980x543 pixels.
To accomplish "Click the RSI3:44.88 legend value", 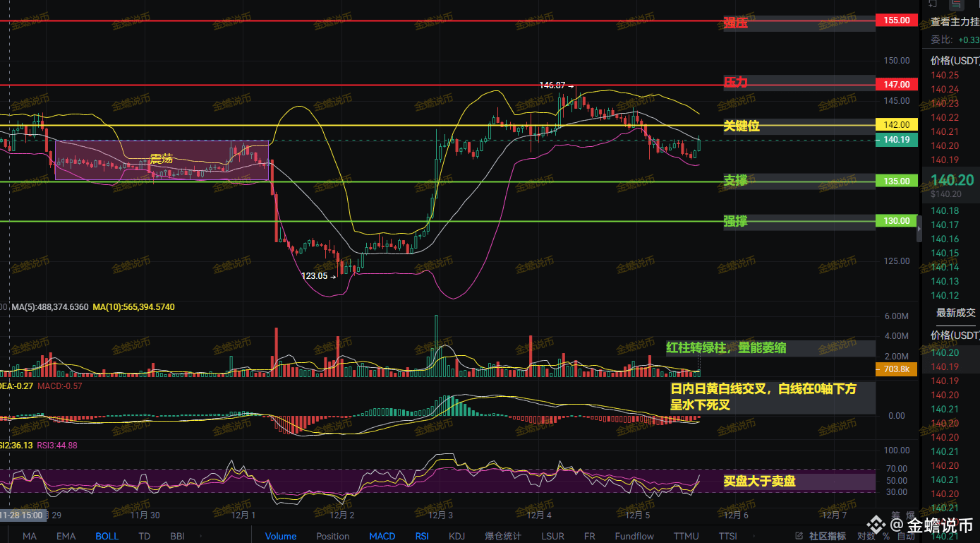I will pos(57,446).
